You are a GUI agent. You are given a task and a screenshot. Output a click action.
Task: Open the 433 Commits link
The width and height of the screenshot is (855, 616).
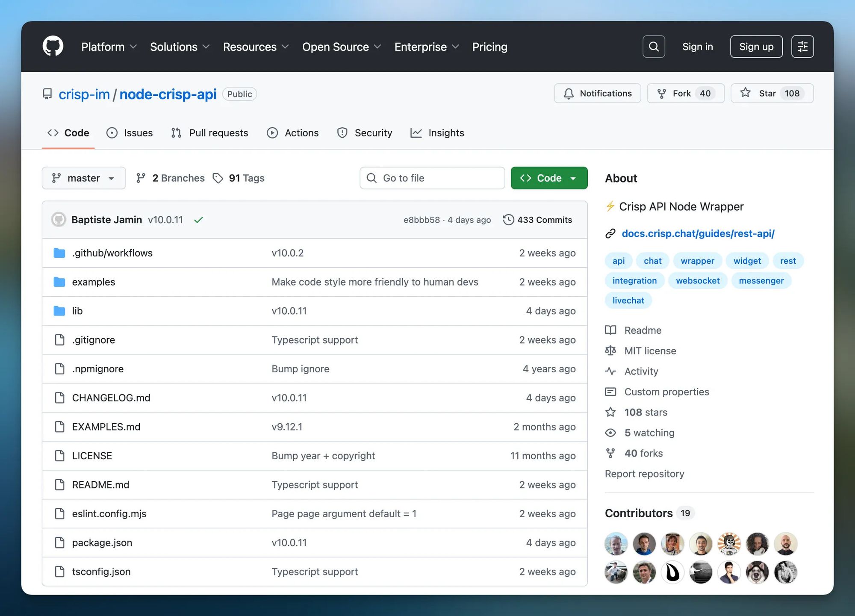[x=537, y=220]
